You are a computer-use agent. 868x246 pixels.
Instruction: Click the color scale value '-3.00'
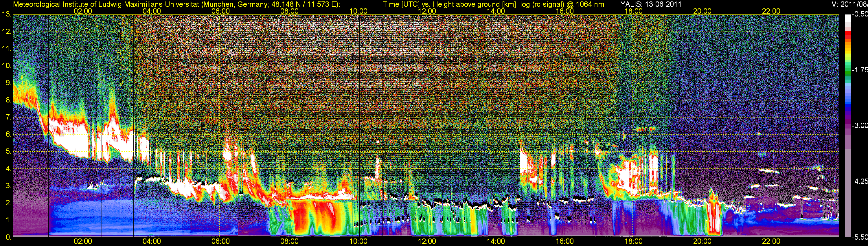[860, 126]
